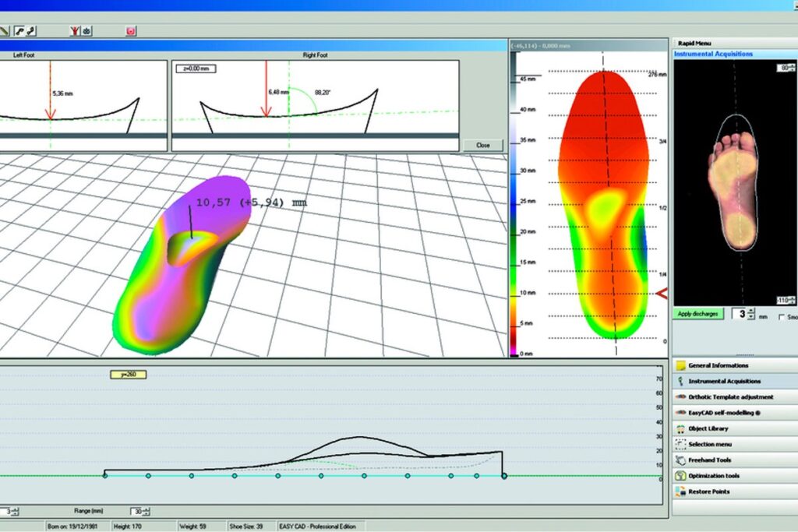Click EASY CAD - Professional Edition status text
The width and height of the screenshot is (798, 532).
point(318,527)
